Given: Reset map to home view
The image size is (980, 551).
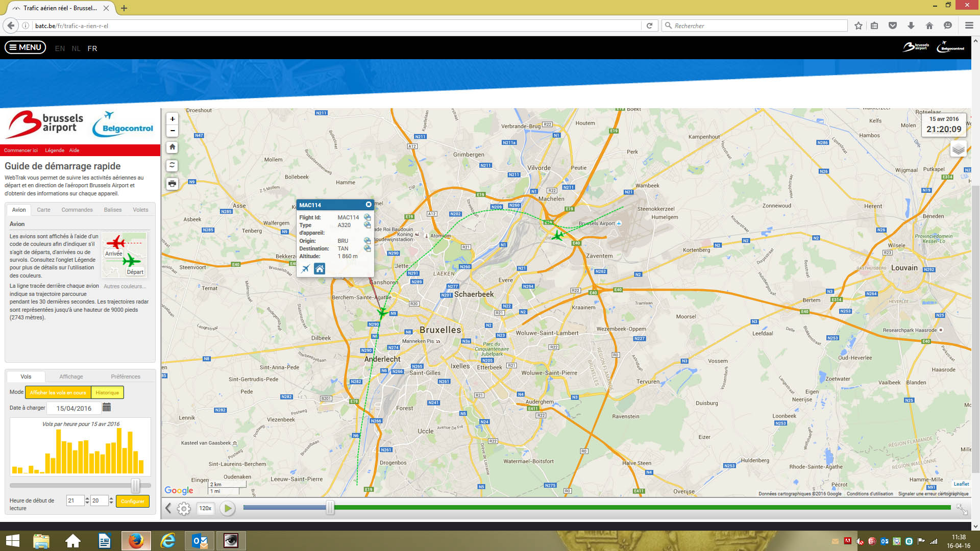Looking at the screenshot, I should pos(173,147).
